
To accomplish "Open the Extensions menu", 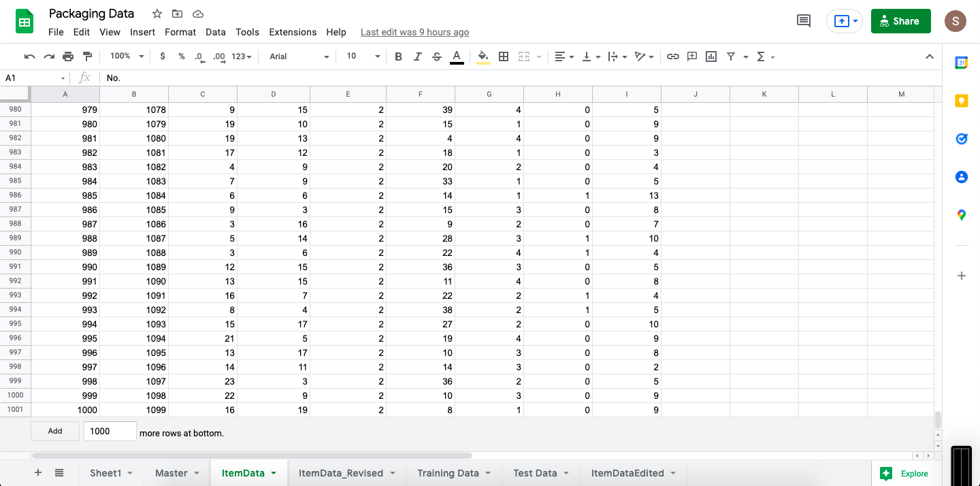I will point(293,32).
